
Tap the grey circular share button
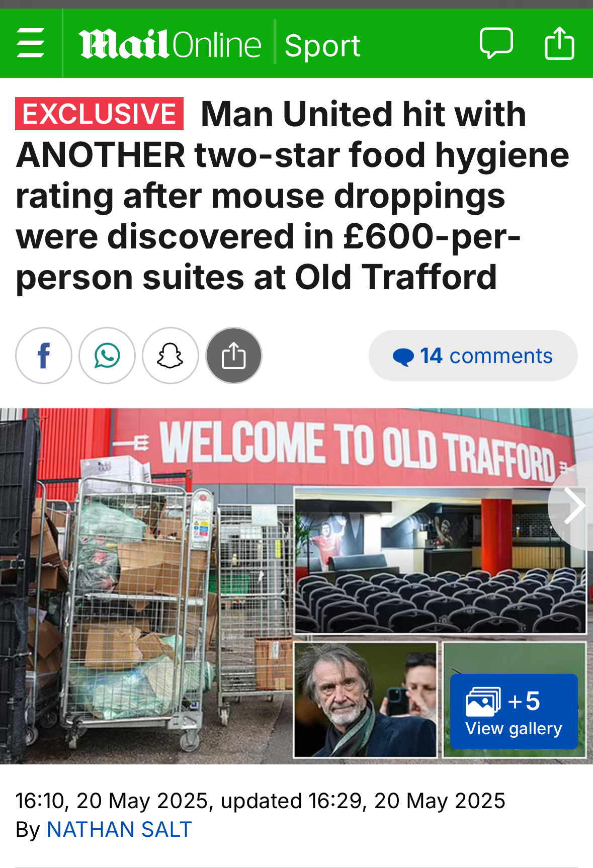tap(234, 356)
